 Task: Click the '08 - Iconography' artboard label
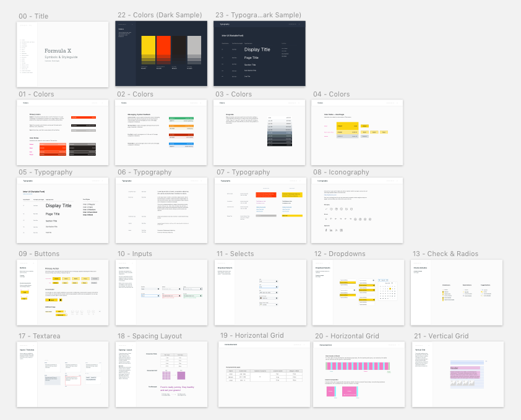(341, 172)
